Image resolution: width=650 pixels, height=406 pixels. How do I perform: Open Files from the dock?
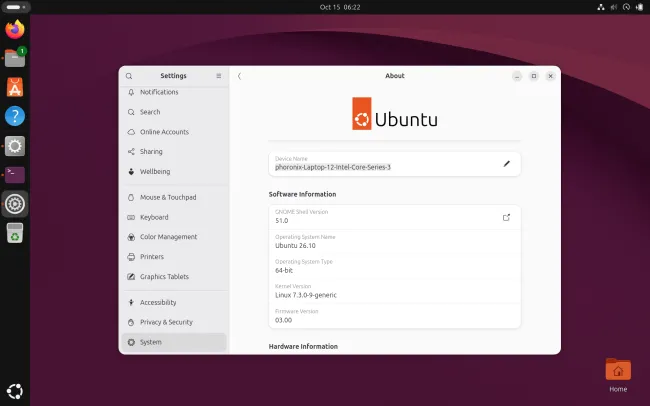click(15, 58)
